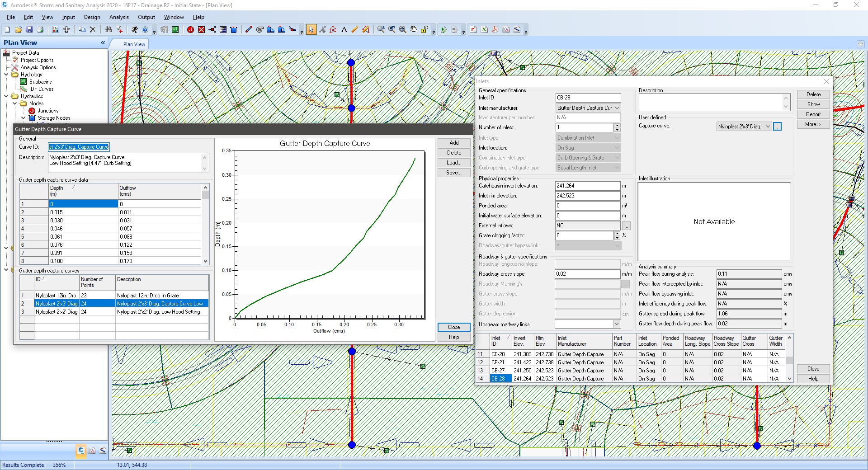Step up the Grate clogging factor value
This screenshot has width=868, height=470.
point(617,234)
